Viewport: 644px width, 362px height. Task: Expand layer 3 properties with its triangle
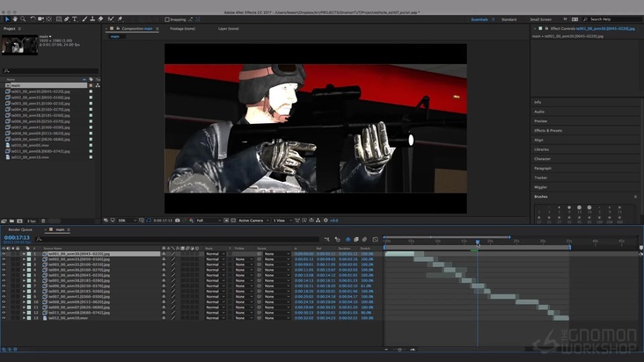24,265
